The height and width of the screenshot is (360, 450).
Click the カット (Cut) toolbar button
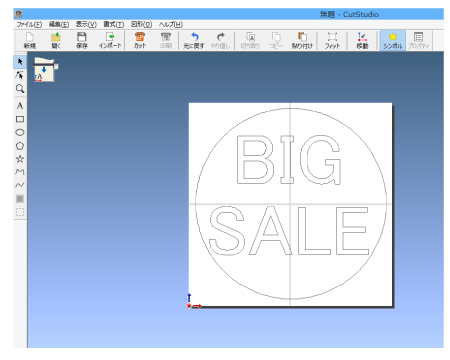pos(140,41)
